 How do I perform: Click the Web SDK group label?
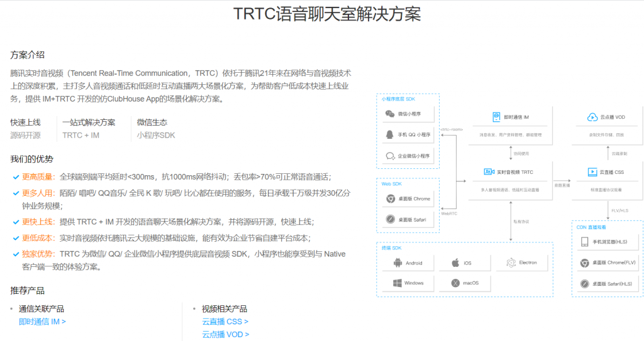click(391, 184)
